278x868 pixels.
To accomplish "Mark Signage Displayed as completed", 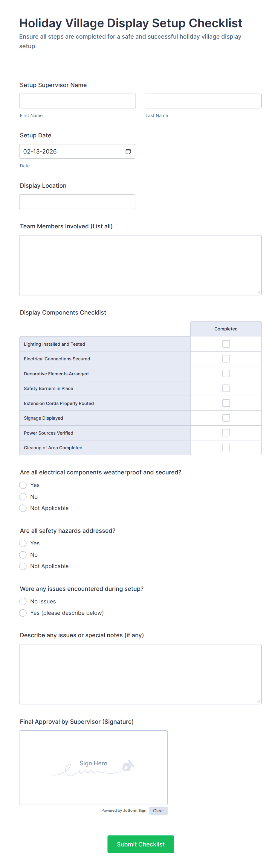I will click(226, 418).
